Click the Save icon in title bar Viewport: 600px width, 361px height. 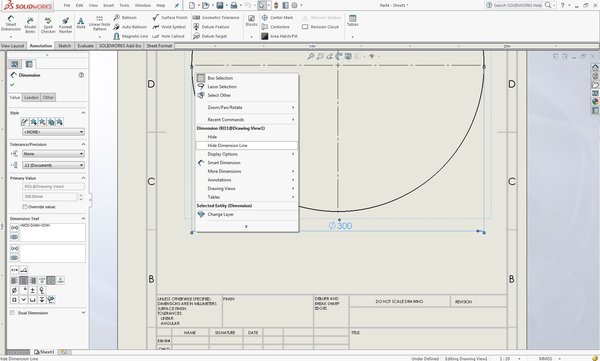[220, 5]
